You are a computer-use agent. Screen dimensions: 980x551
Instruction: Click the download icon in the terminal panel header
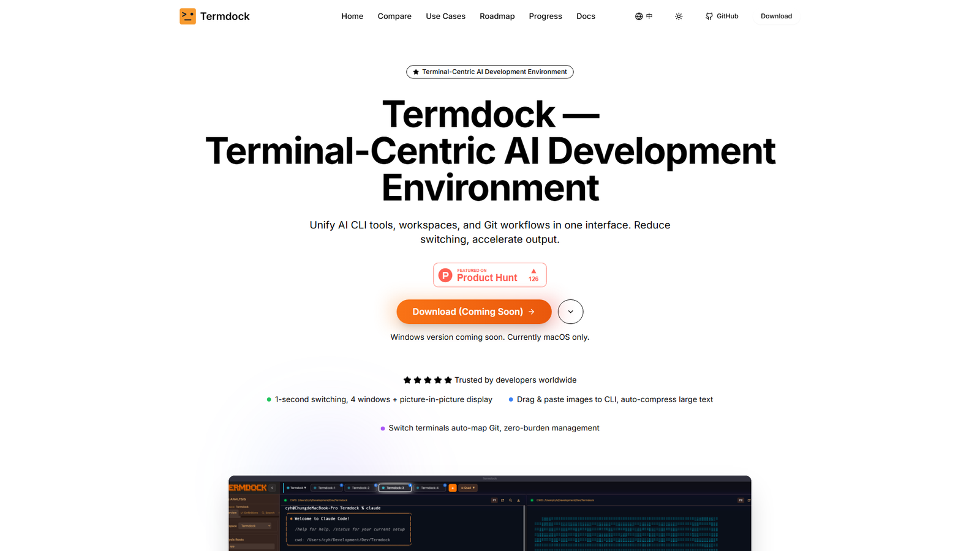(x=518, y=500)
